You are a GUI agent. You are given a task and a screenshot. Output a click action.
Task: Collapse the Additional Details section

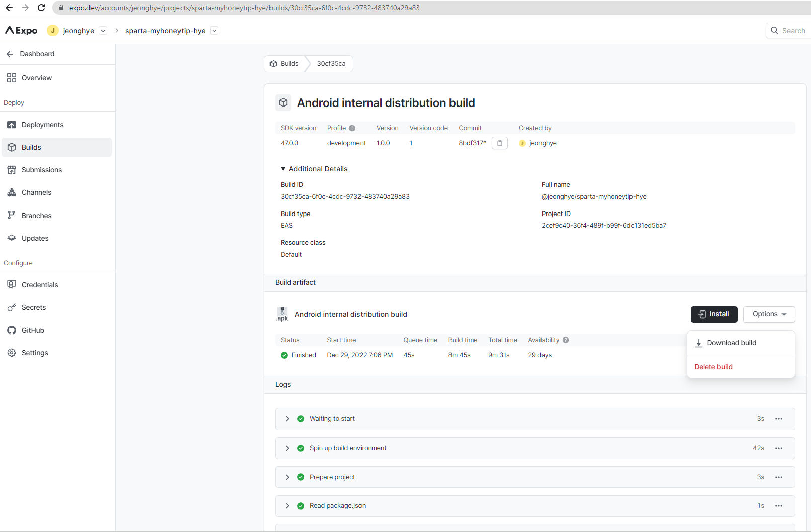point(314,169)
